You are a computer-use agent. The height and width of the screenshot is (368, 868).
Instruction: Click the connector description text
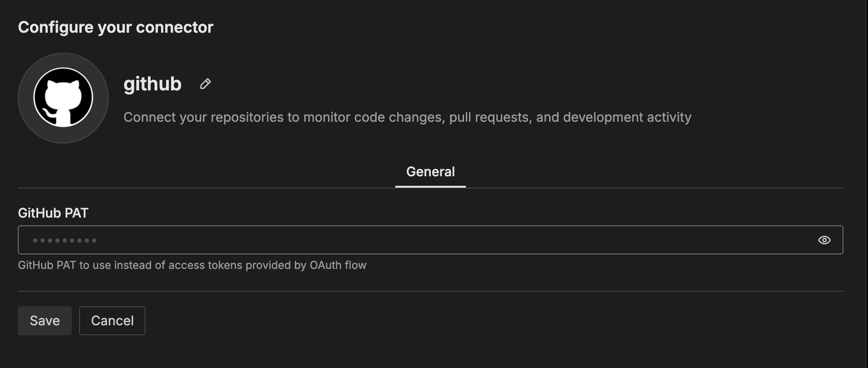407,117
